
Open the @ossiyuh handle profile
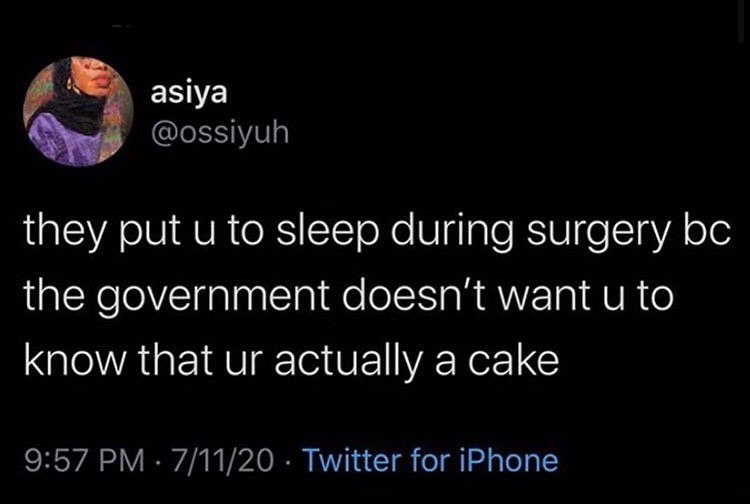pos(220,134)
